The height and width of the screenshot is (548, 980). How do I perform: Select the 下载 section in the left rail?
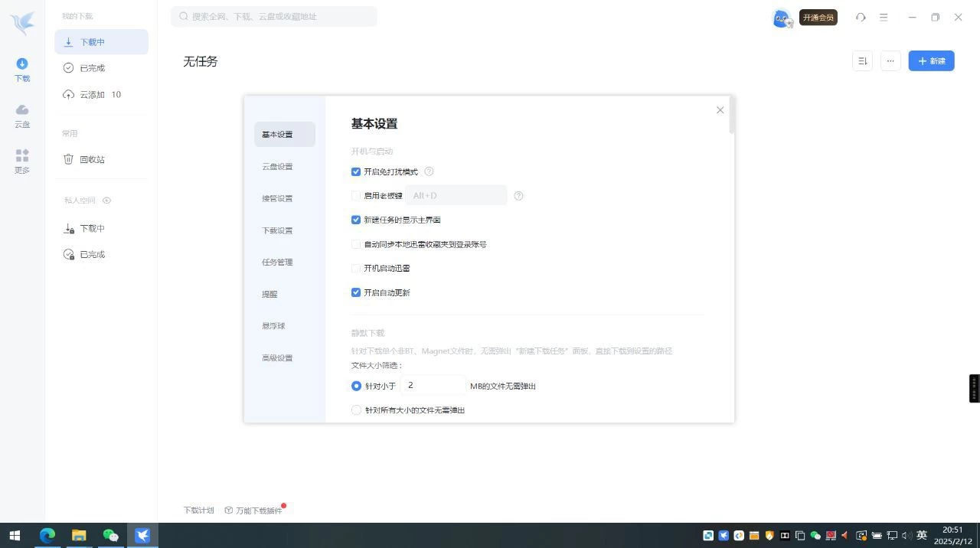coord(22,70)
